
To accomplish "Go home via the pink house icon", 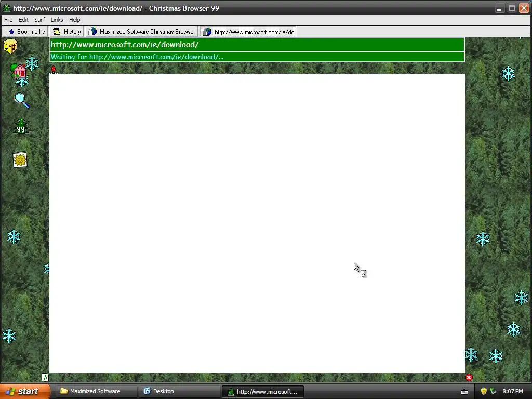I will click(x=18, y=71).
